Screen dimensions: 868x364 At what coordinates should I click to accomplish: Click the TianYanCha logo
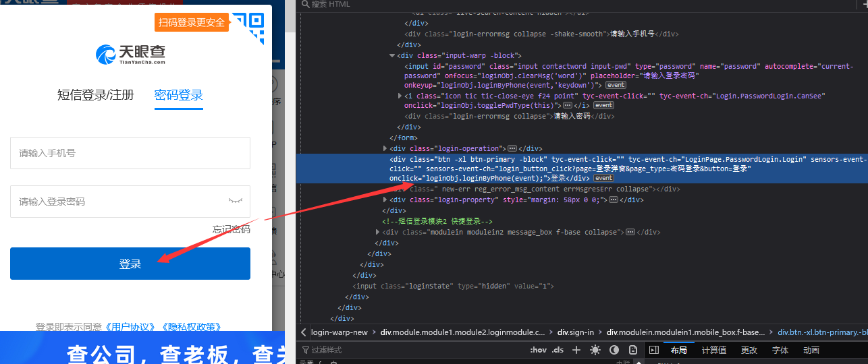tap(130, 55)
